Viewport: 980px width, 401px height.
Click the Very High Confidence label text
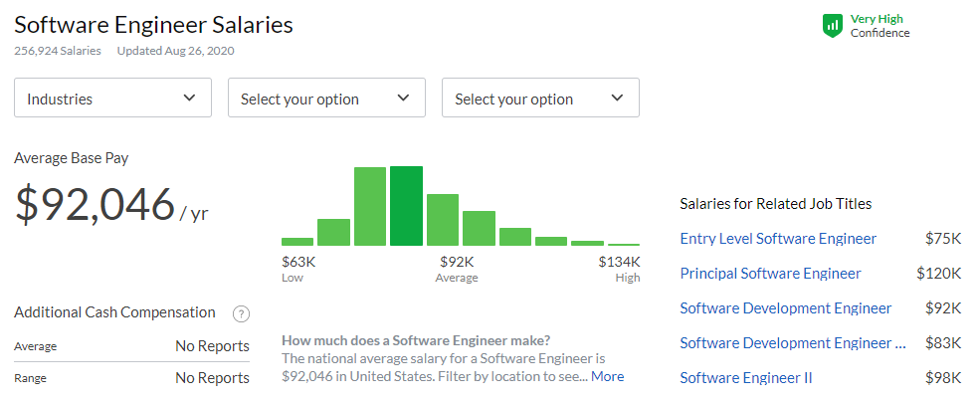(880, 26)
